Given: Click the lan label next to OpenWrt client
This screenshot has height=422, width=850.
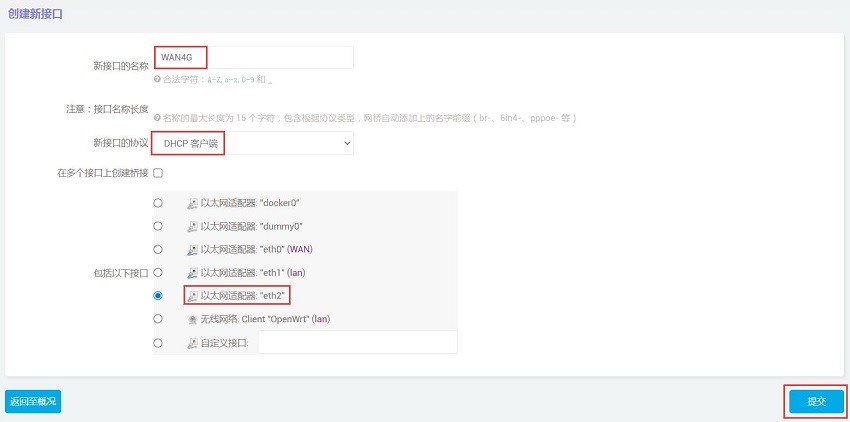Looking at the screenshot, I should 321,319.
